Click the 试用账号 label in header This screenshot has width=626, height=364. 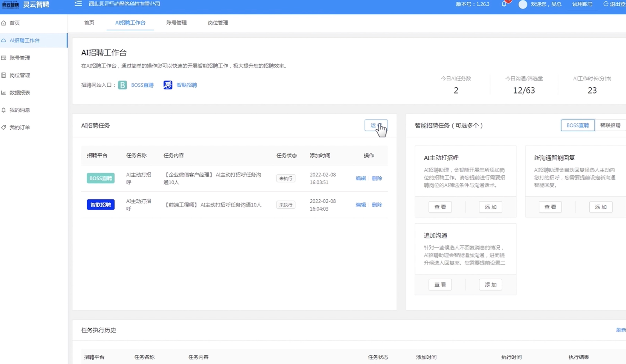pyautogui.click(x=583, y=4)
